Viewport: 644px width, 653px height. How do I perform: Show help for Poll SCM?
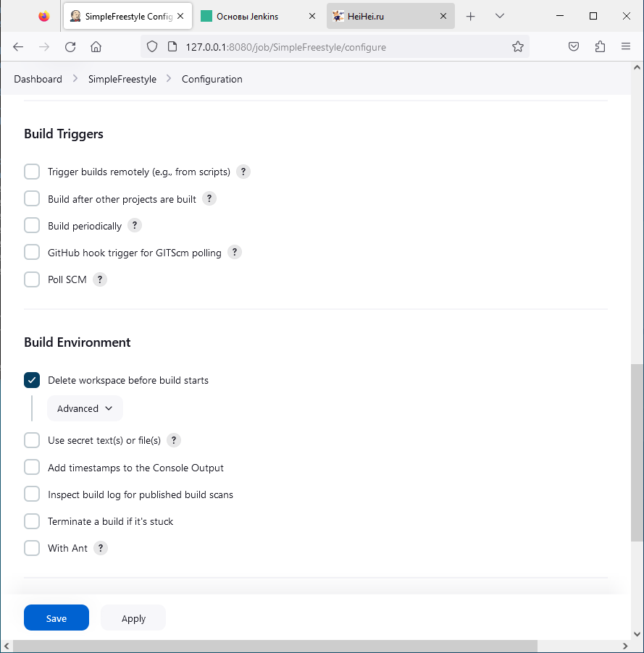(100, 279)
